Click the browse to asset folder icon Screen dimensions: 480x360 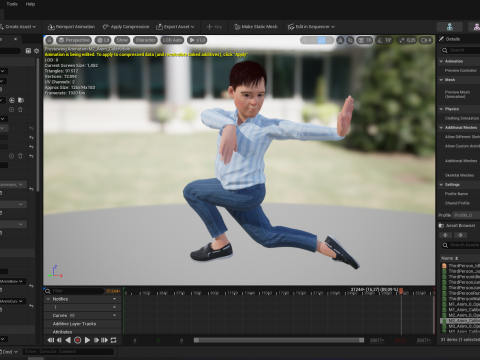click(x=21, y=100)
